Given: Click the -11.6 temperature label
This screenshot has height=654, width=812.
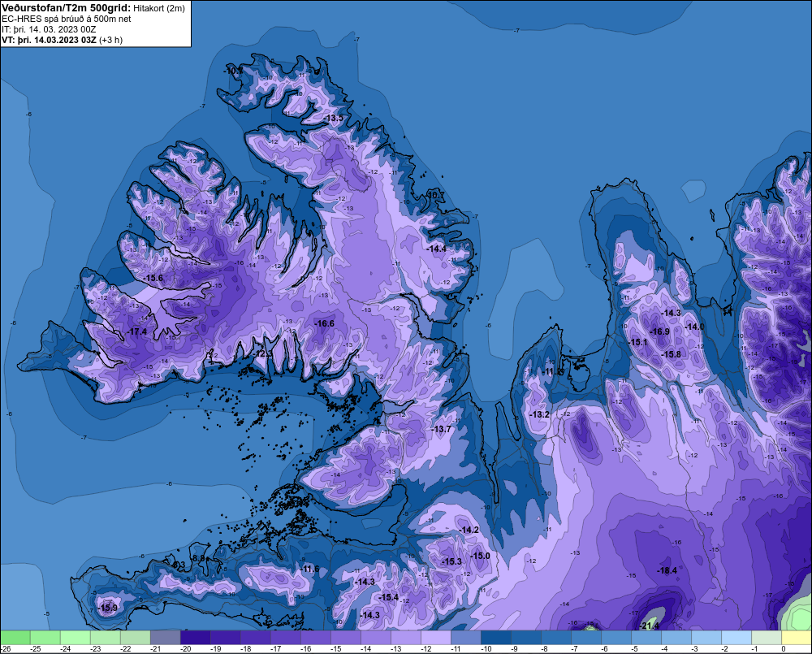Looking at the screenshot, I should (x=309, y=569).
